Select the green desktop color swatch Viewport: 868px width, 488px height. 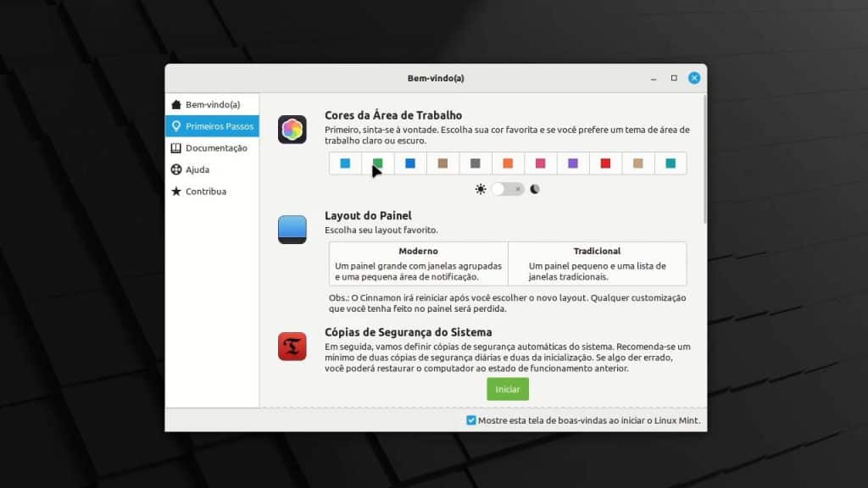[x=377, y=163]
